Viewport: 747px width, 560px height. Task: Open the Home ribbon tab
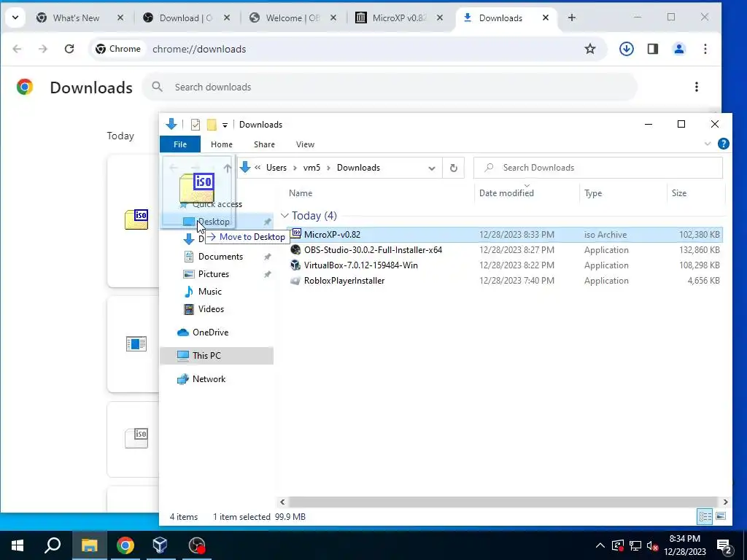(222, 144)
